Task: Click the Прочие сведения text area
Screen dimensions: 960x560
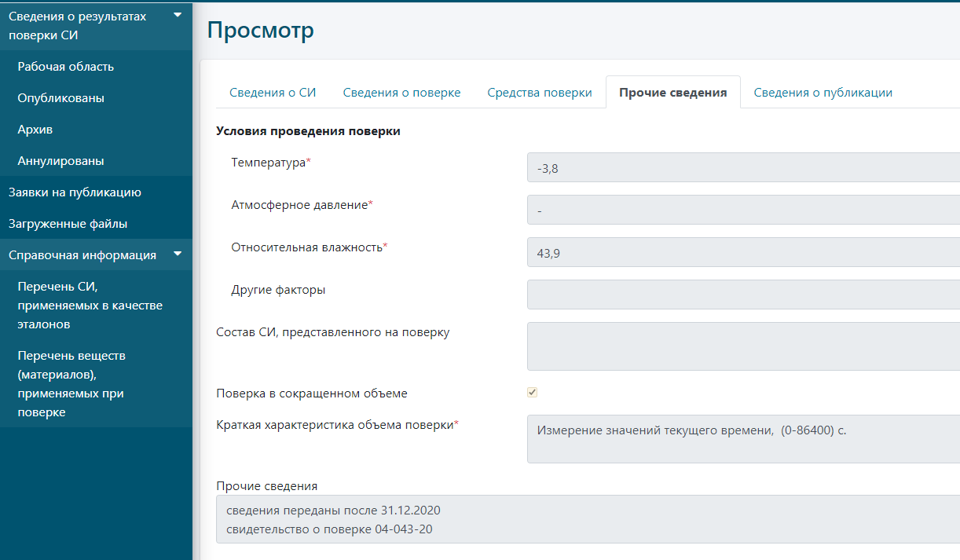Action: 588,519
